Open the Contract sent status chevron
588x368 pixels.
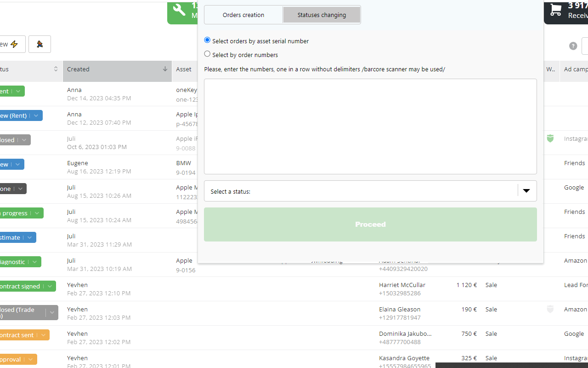coord(43,335)
